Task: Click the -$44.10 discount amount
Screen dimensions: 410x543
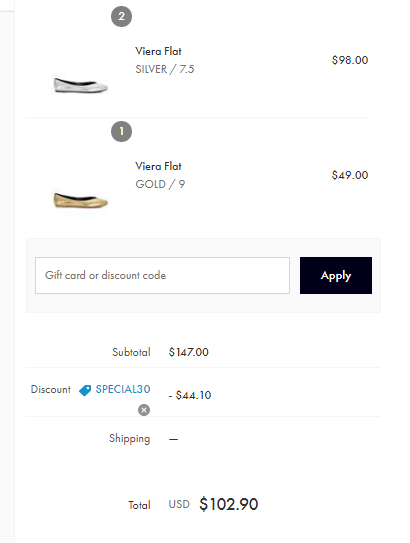Action: [190, 395]
